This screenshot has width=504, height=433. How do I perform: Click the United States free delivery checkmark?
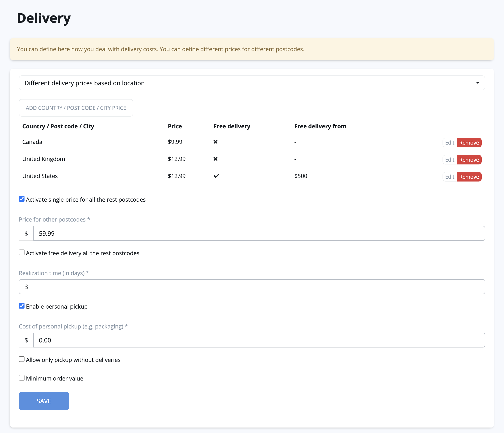[216, 176]
